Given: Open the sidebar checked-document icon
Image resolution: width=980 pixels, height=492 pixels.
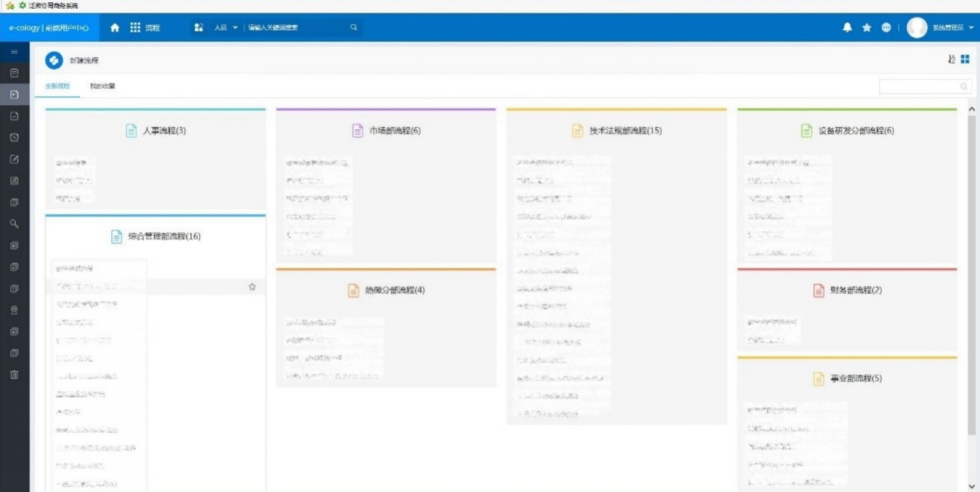Looking at the screenshot, I should [14, 116].
